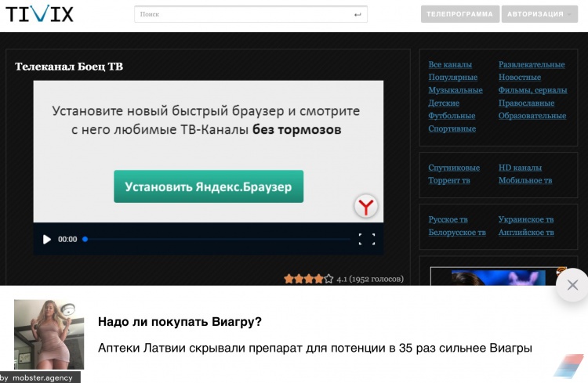The width and height of the screenshot is (588, 383).
Task: Open Белорусское тв link
Action: (x=457, y=233)
